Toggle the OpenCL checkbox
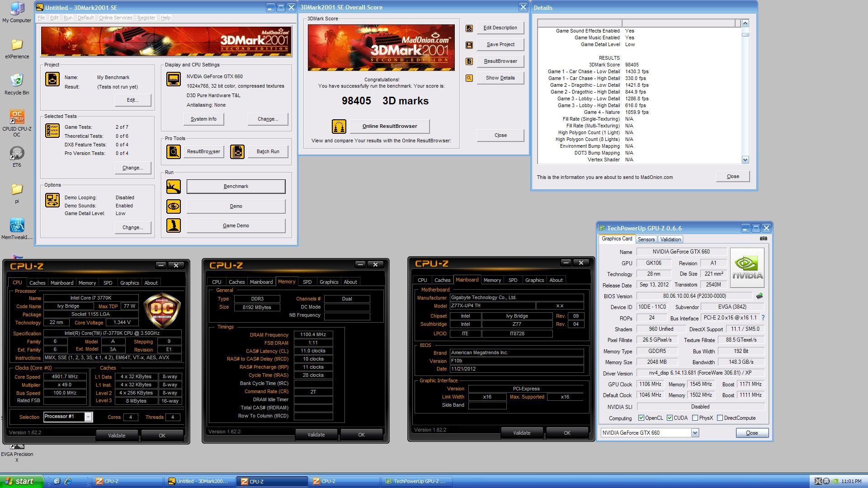 click(x=641, y=418)
